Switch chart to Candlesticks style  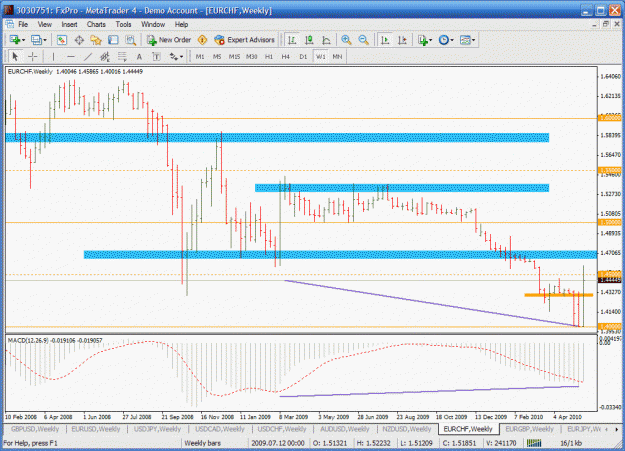309,40
